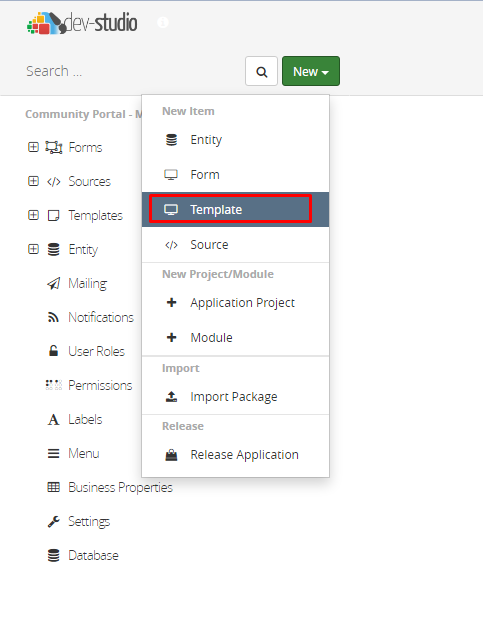483x626 pixels.
Task: Expand the Templates tree node
Action: tap(33, 215)
